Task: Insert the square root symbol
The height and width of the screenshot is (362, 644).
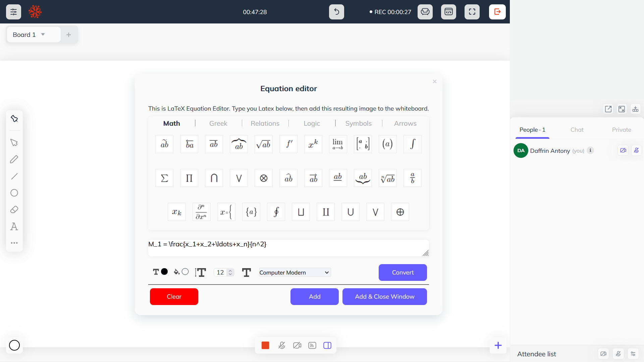Action: (263, 144)
